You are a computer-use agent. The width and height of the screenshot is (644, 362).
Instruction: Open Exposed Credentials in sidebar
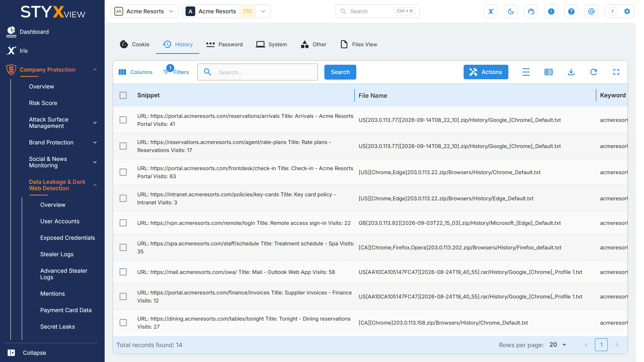click(x=67, y=238)
